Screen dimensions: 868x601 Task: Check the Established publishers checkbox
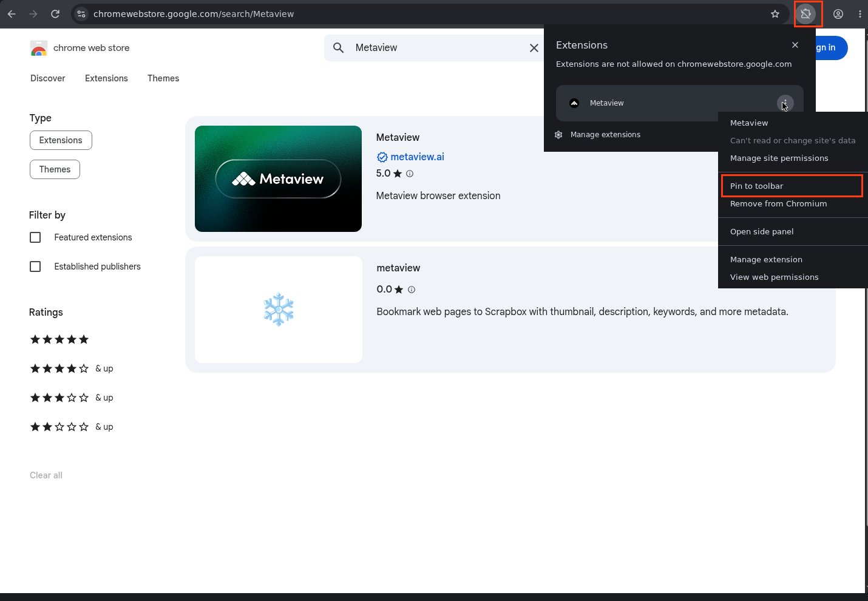coord(35,267)
